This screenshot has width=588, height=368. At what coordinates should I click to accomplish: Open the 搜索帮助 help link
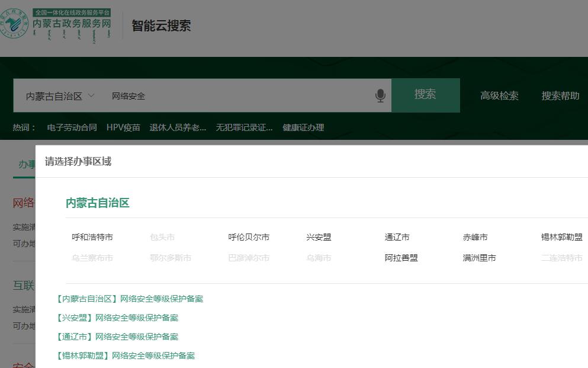[560, 96]
